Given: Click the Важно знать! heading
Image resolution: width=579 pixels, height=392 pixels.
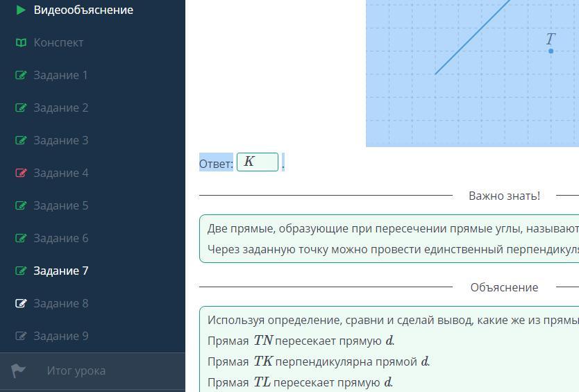Looking at the screenshot, I should coord(504,196).
